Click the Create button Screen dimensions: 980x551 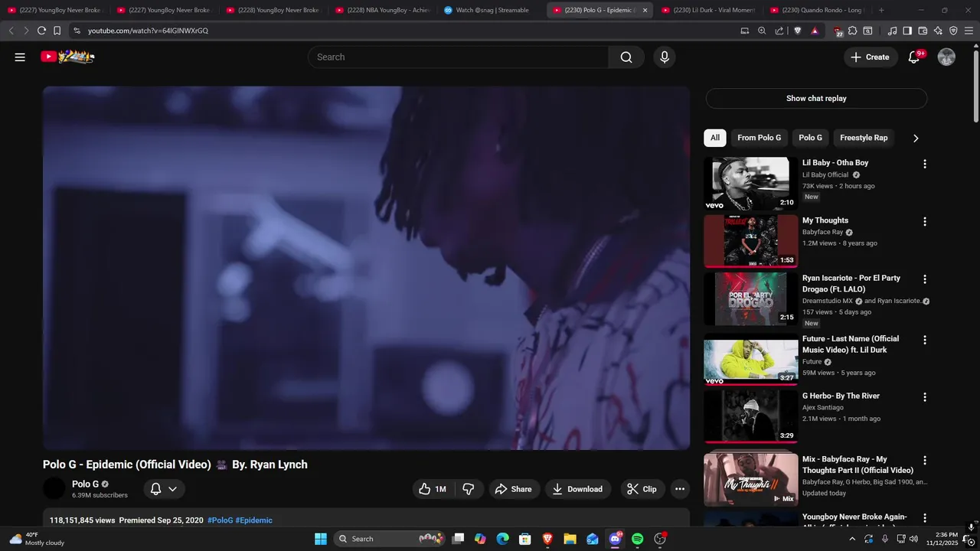click(x=871, y=57)
